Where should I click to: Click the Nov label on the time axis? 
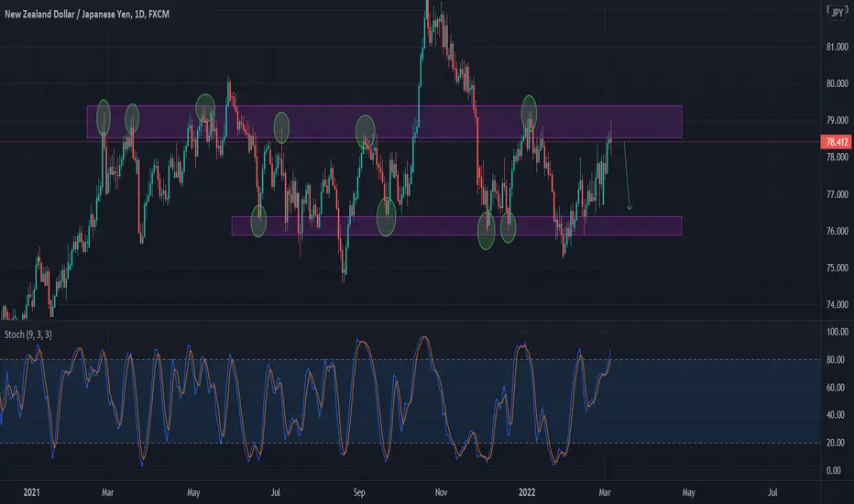441,493
